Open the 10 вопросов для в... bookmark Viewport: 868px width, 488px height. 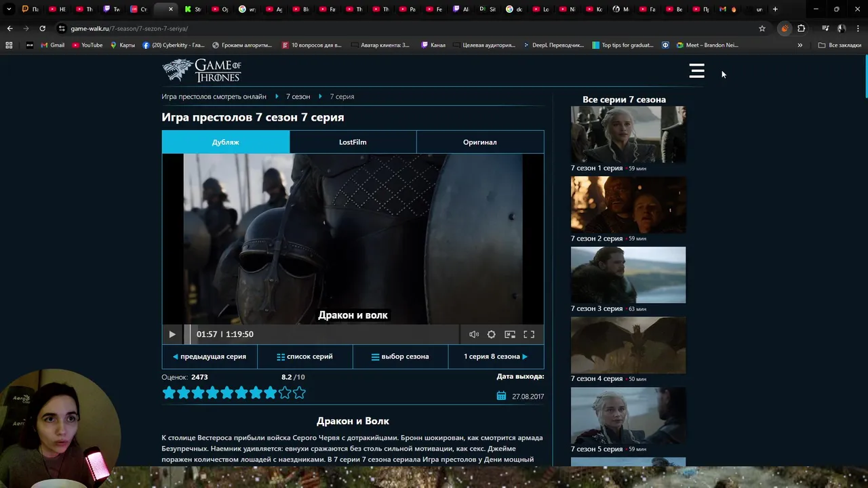click(x=311, y=45)
